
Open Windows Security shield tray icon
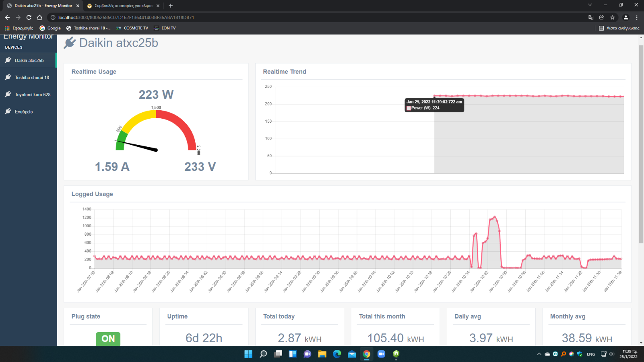tap(580, 354)
